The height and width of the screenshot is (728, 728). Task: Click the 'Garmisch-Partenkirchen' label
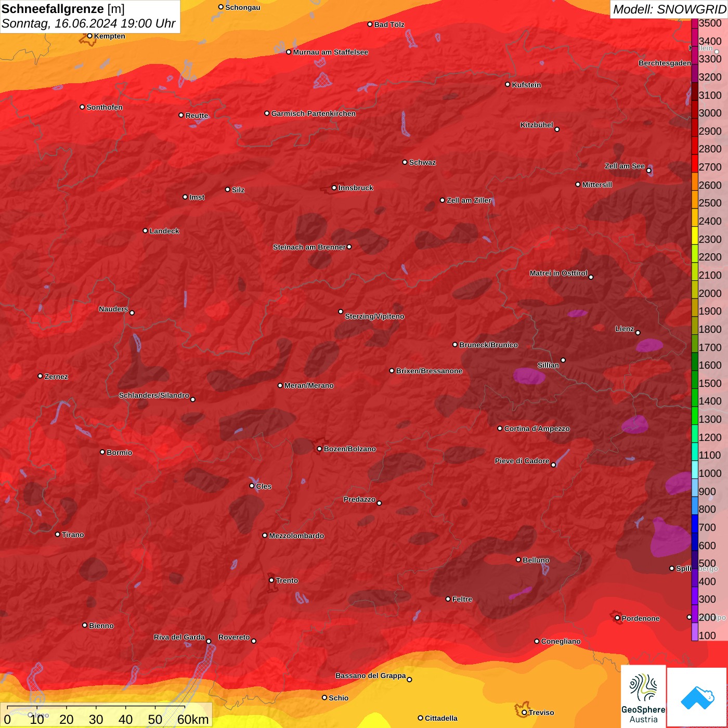(x=314, y=113)
